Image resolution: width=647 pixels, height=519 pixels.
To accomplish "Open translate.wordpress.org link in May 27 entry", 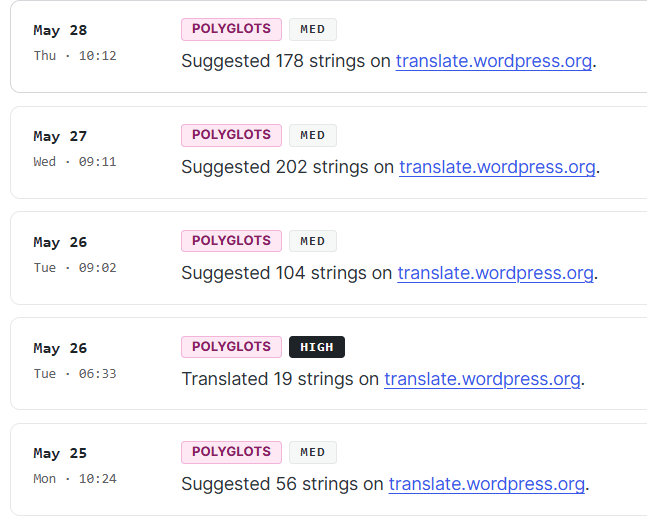I will click(x=497, y=167).
